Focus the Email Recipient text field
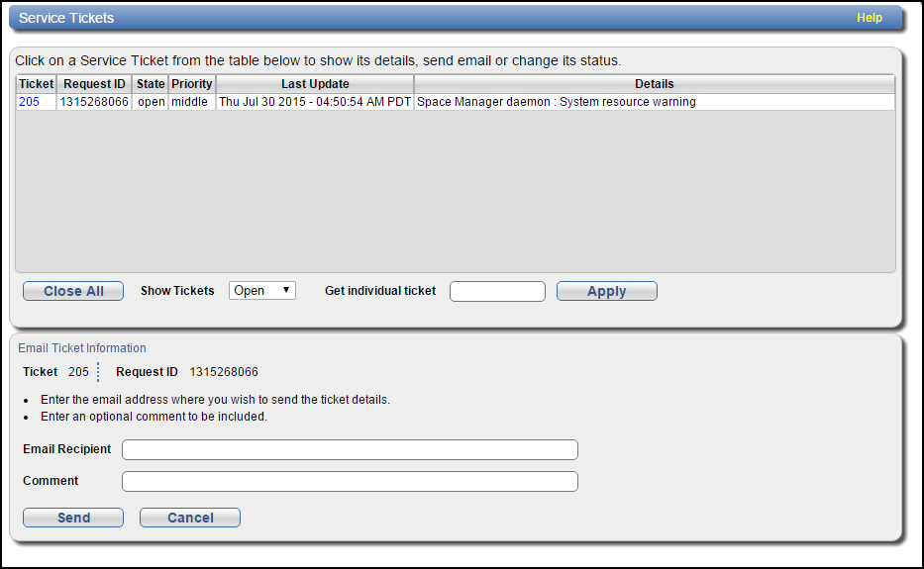924x569 pixels. pyautogui.click(x=350, y=449)
